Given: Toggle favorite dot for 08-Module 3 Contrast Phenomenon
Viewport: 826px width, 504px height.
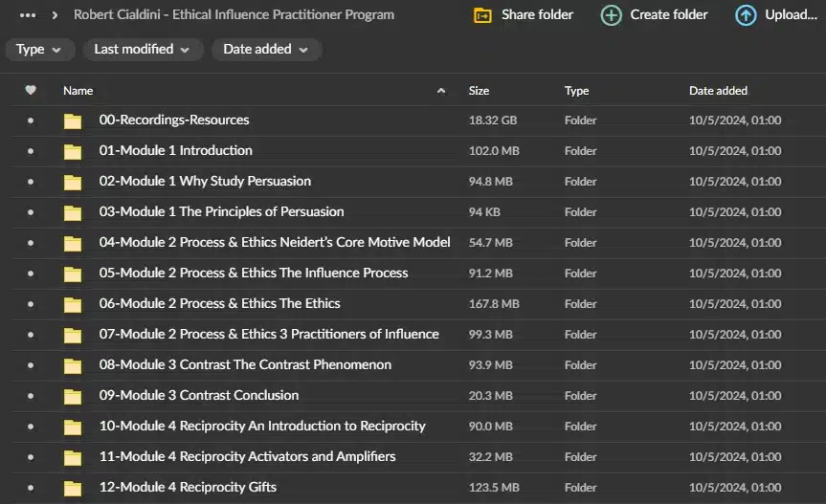Looking at the screenshot, I should click(x=31, y=365).
